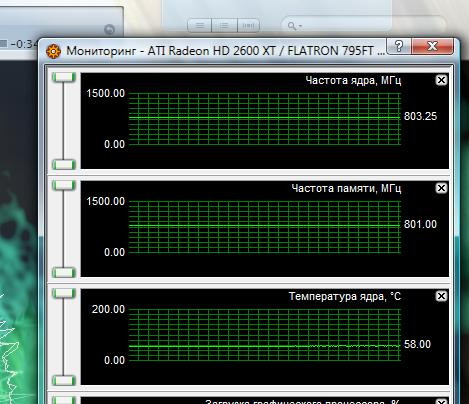
Task: Click the search field in background window
Action: click(x=363, y=26)
